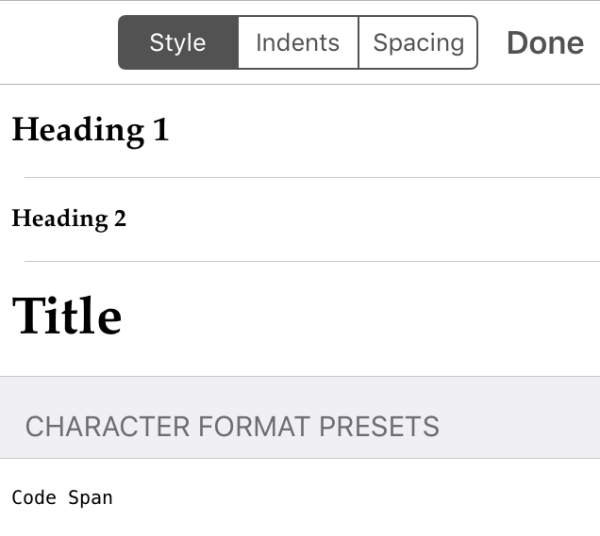Set text to the Heading 2 preset
Image resolution: width=600 pixels, height=536 pixels.
point(70,218)
